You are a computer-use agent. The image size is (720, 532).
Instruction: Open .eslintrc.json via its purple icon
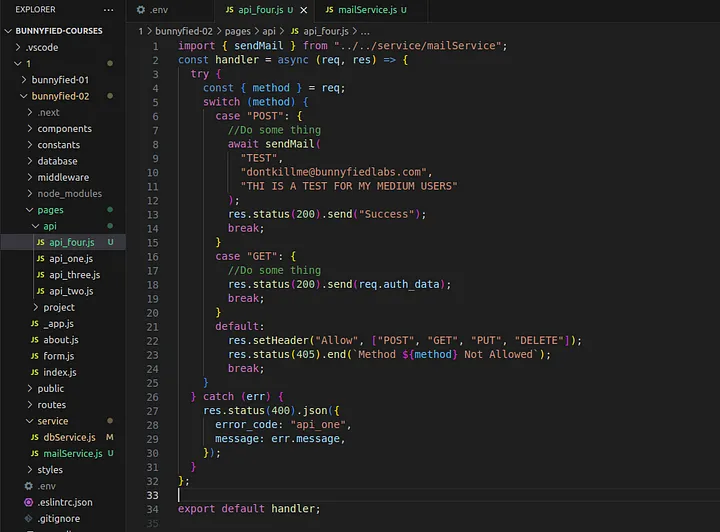coord(28,502)
